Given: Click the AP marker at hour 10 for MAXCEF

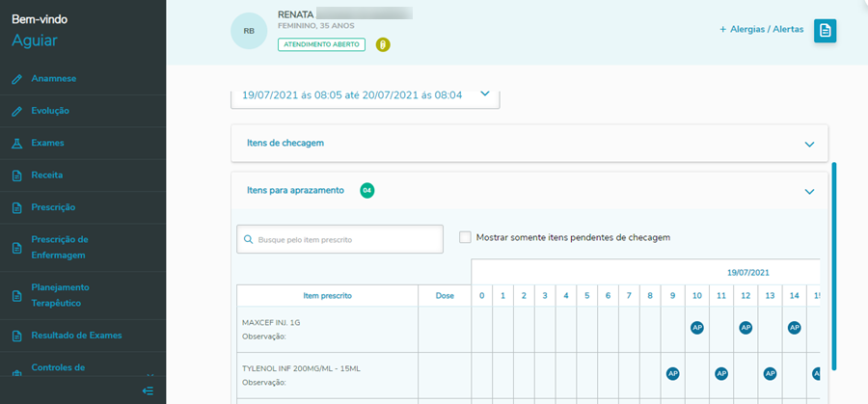Looking at the screenshot, I should tap(697, 328).
